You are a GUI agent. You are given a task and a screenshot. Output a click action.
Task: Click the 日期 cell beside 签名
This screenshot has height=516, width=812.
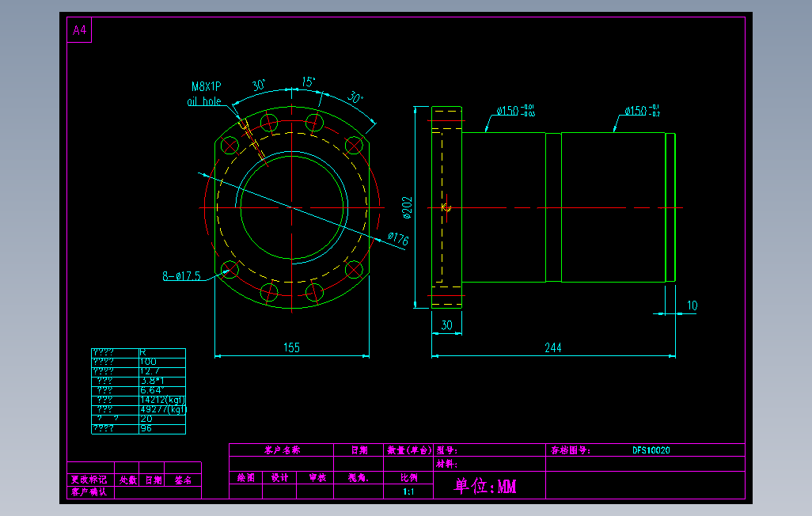pos(154,480)
